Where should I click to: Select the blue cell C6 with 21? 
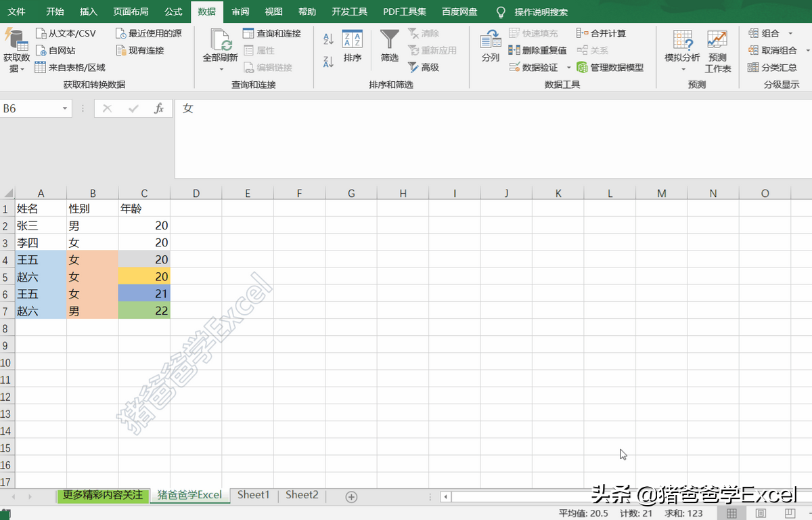pyautogui.click(x=144, y=294)
